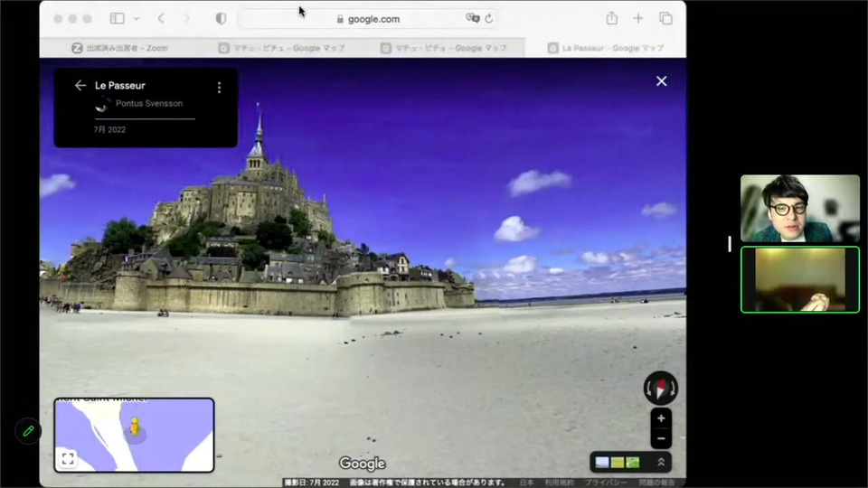Click the 日本 footer text
The height and width of the screenshot is (488, 868).
coord(526,483)
